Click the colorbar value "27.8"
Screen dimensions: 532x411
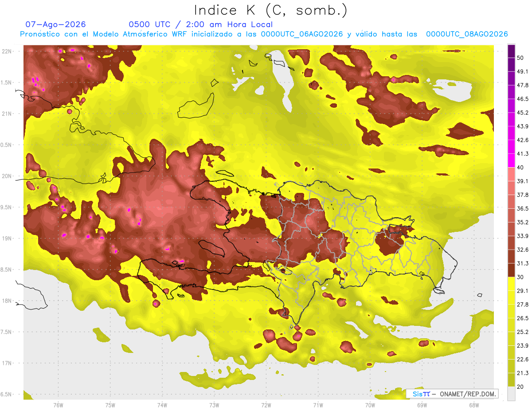point(523,304)
